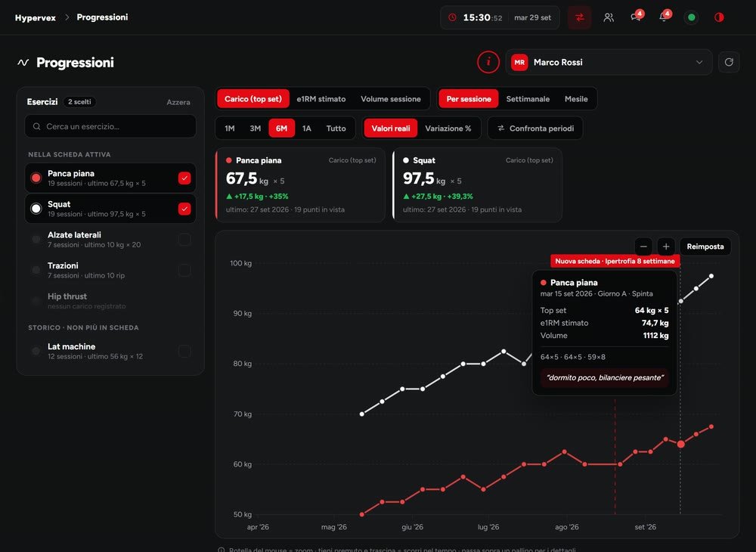The height and width of the screenshot is (552, 756).
Task: Click the Nuova scheda Ipertrofia 8 settimane marker
Action: (615, 261)
